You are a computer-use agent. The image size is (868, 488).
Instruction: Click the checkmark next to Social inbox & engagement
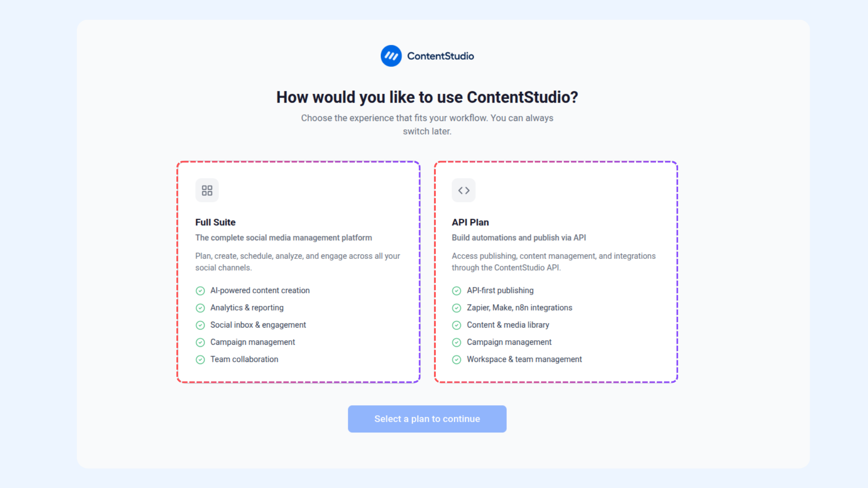(x=200, y=325)
